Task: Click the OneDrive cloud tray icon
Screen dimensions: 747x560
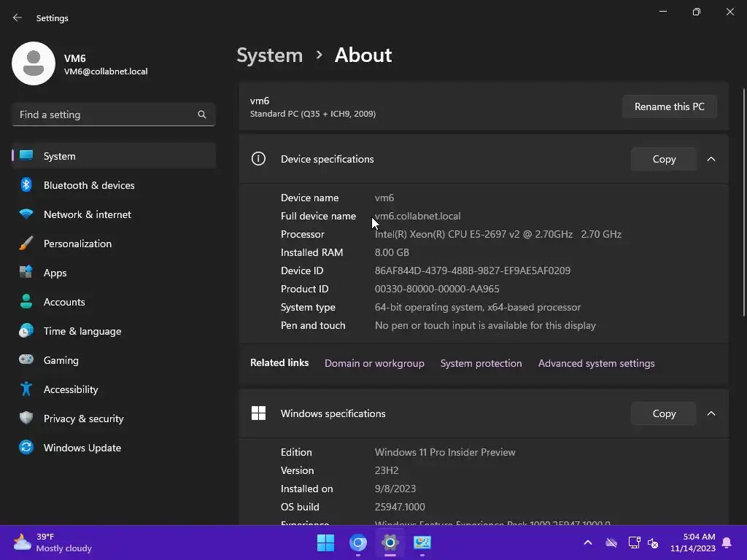Action: pyautogui.click(x=611, y=542)
